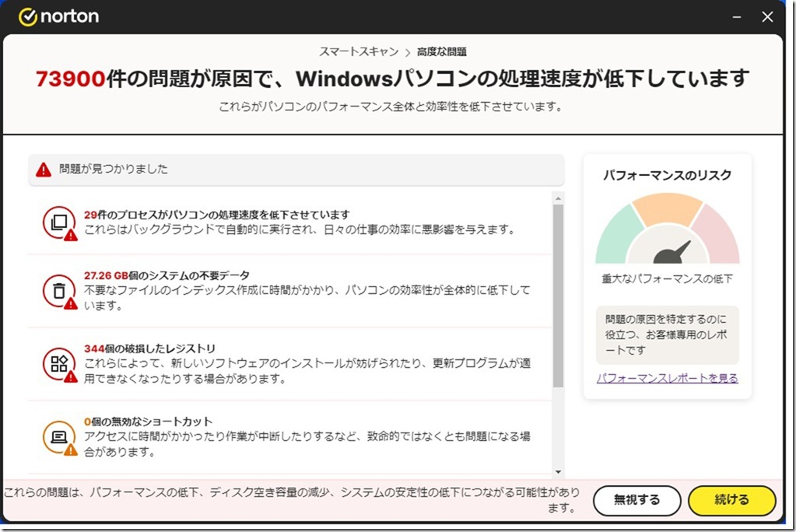Screen dimensions: 796x532
Task: Click the 344個の破損したレジストリ heading
Action: 149,348
